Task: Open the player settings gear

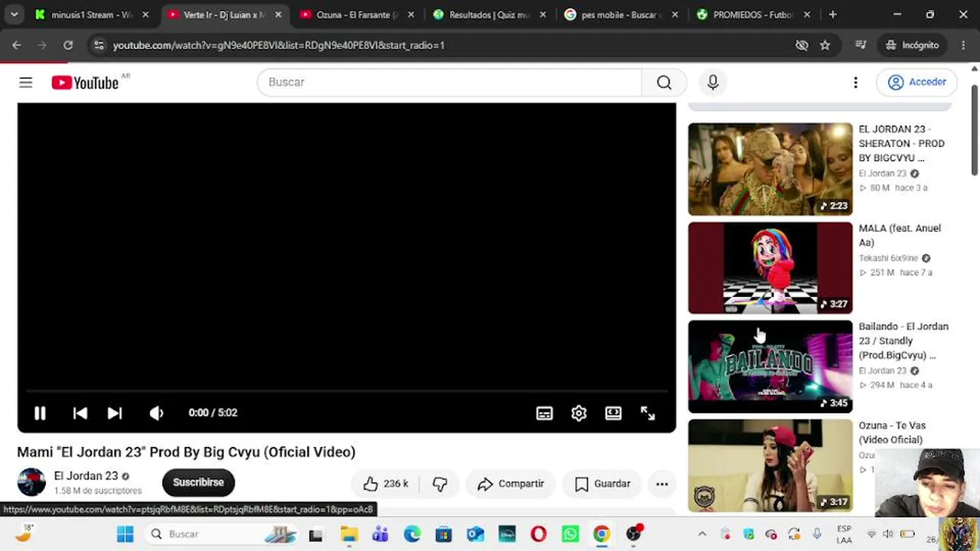Action: (579, 413)
